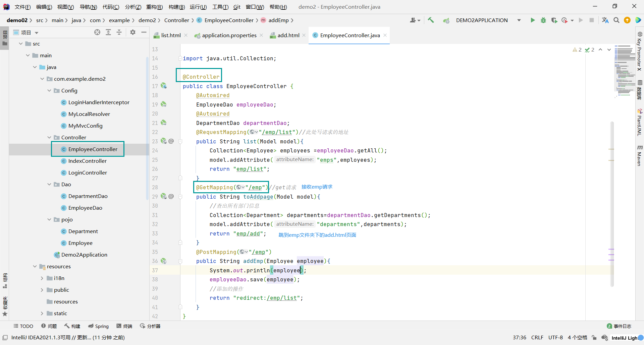The image size is (644, 345).
Task: Open the PlantUML tool window
Action: point(640,122)
